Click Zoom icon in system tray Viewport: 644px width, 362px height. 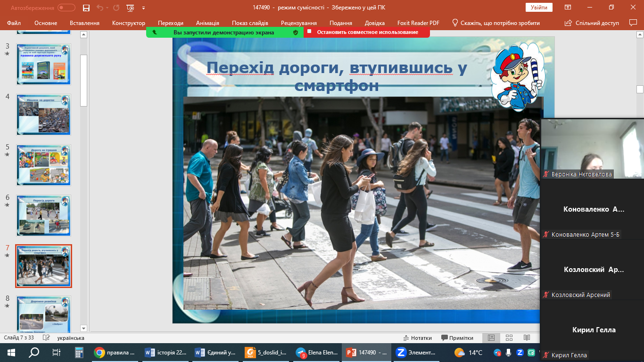point(520,353)
